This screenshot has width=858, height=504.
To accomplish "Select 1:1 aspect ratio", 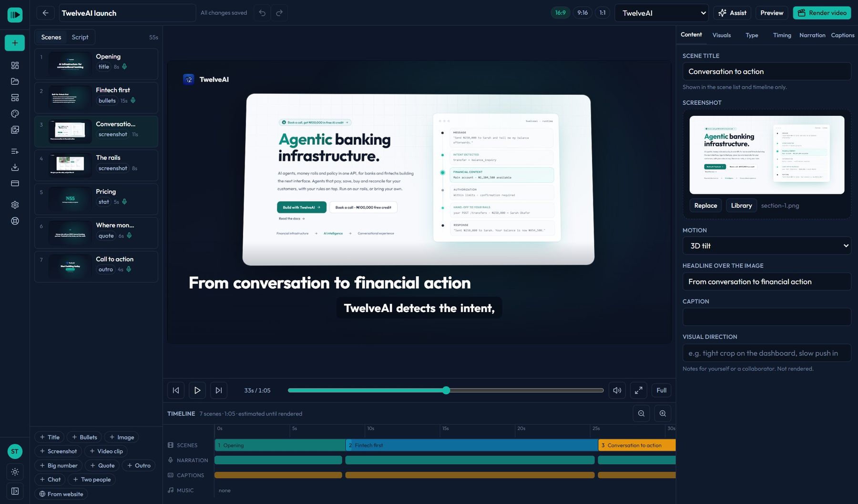I will [603, 13].
